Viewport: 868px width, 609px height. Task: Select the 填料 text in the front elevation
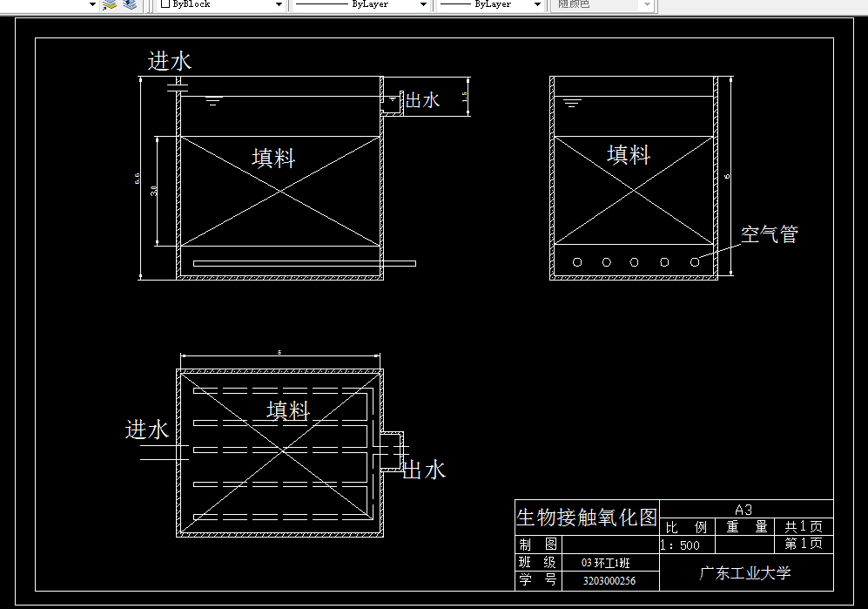(273, 158)
